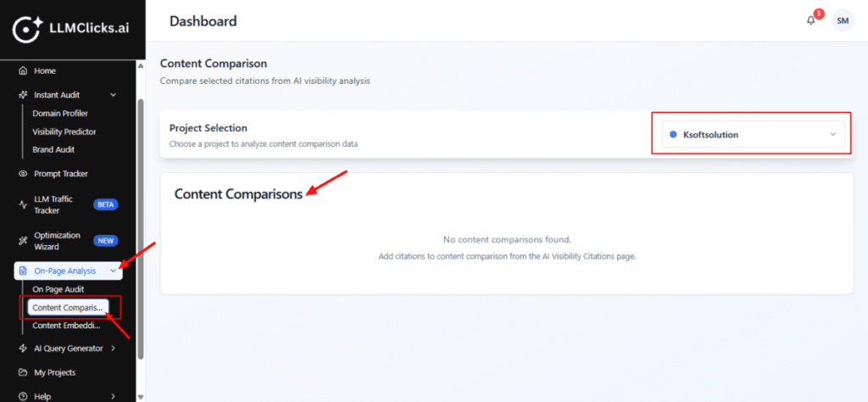Click the Optimization Wizard wand icon

23,241
